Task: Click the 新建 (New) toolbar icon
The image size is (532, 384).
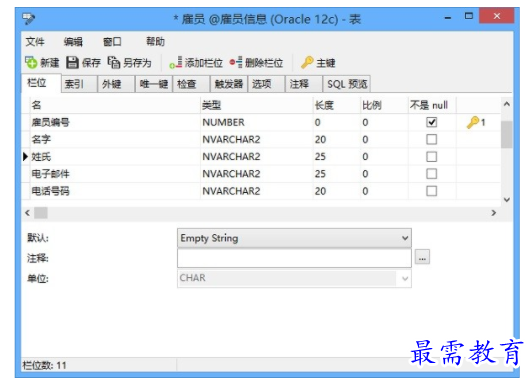Action: 31,62
